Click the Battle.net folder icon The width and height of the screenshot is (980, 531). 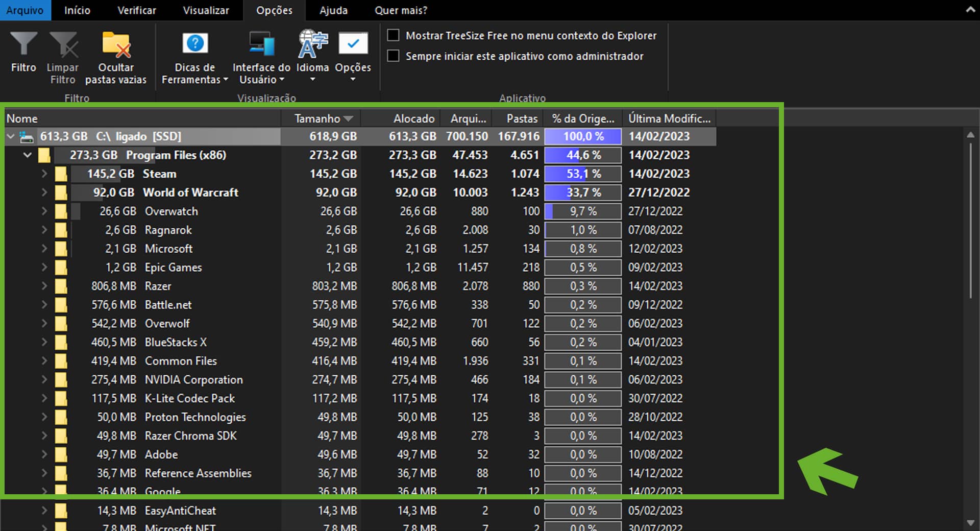coord(61,305)
